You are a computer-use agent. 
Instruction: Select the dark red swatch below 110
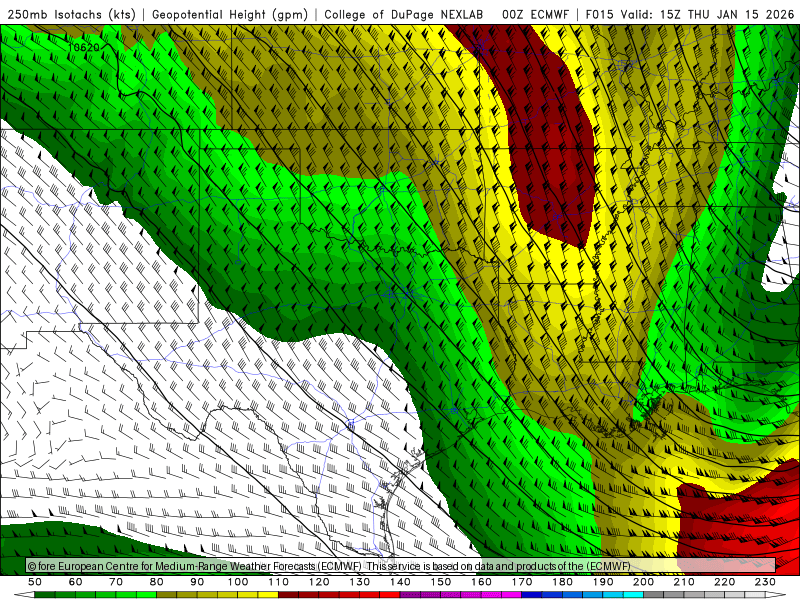tap(288, 595)
